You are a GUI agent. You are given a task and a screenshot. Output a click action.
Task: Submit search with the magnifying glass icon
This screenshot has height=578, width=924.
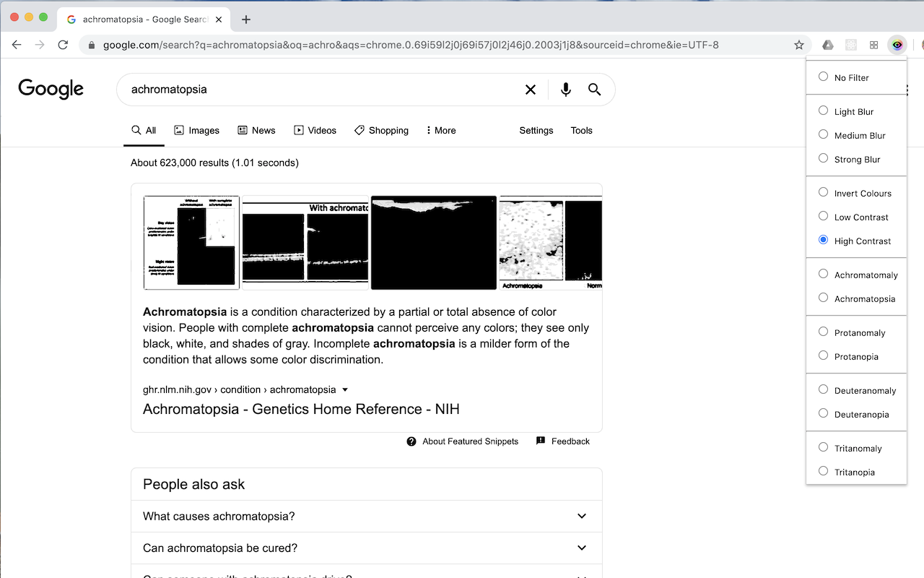(x=595, y=90)
